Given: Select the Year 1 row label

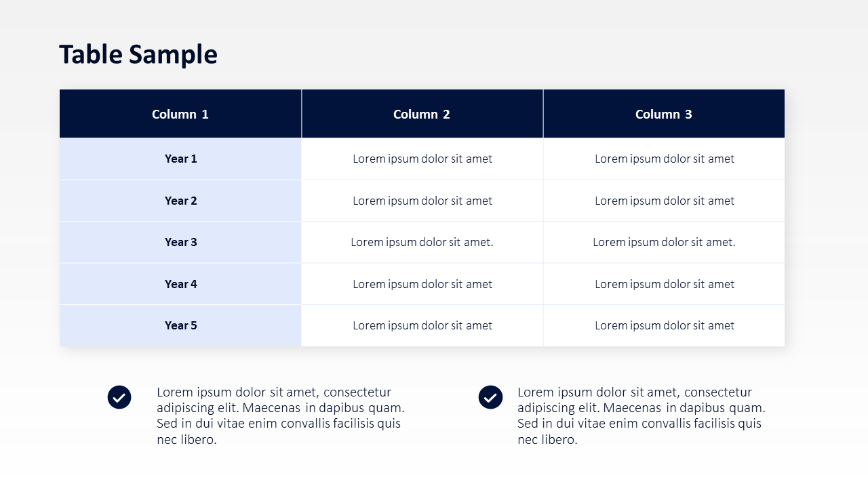Looking at the screenshot, I should pyautogui.click(x=180, y=159).
